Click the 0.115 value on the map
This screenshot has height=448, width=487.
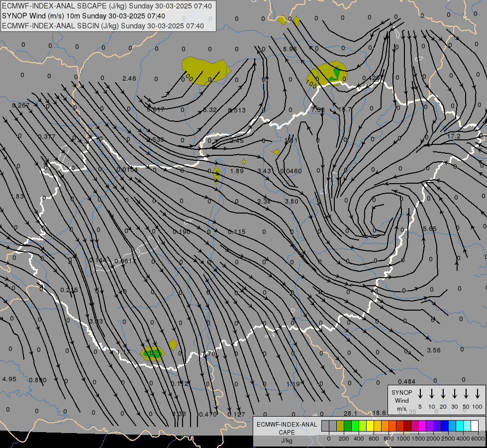(237, 232)
